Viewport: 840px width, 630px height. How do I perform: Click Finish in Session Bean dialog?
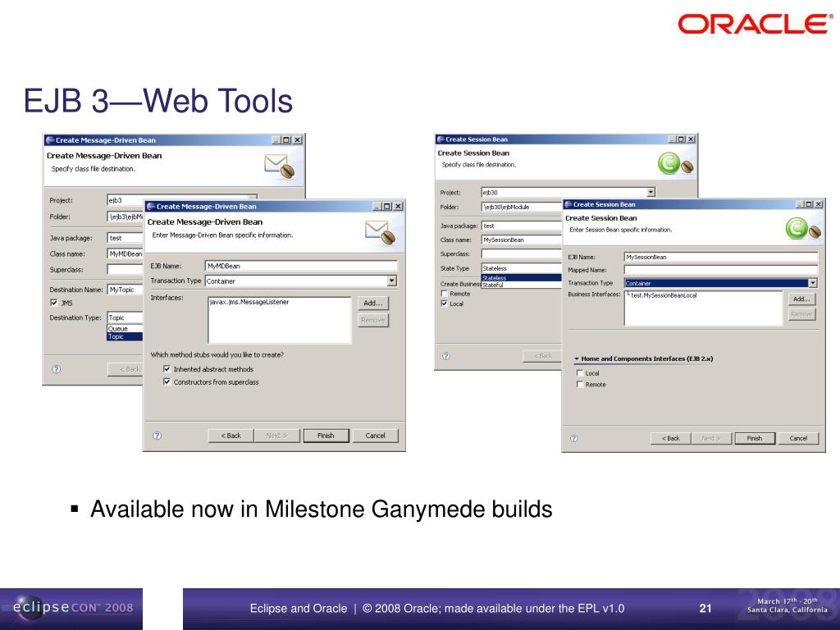pos(755,438)
